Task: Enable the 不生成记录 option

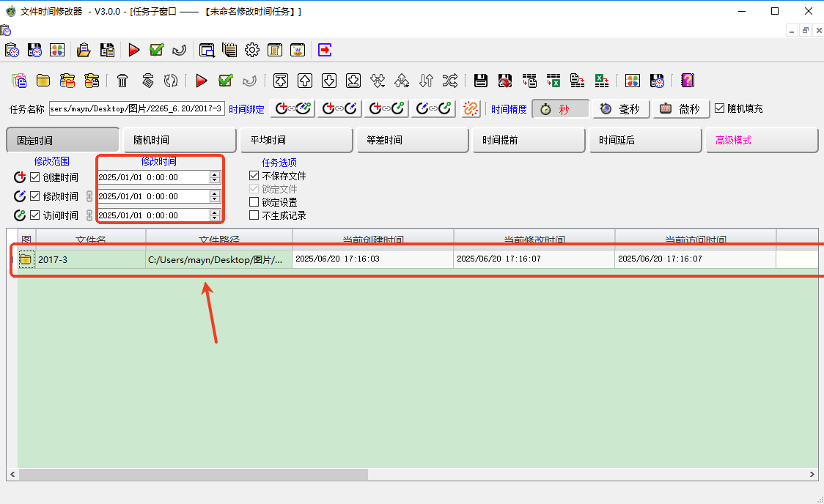Action: (254, 215)
